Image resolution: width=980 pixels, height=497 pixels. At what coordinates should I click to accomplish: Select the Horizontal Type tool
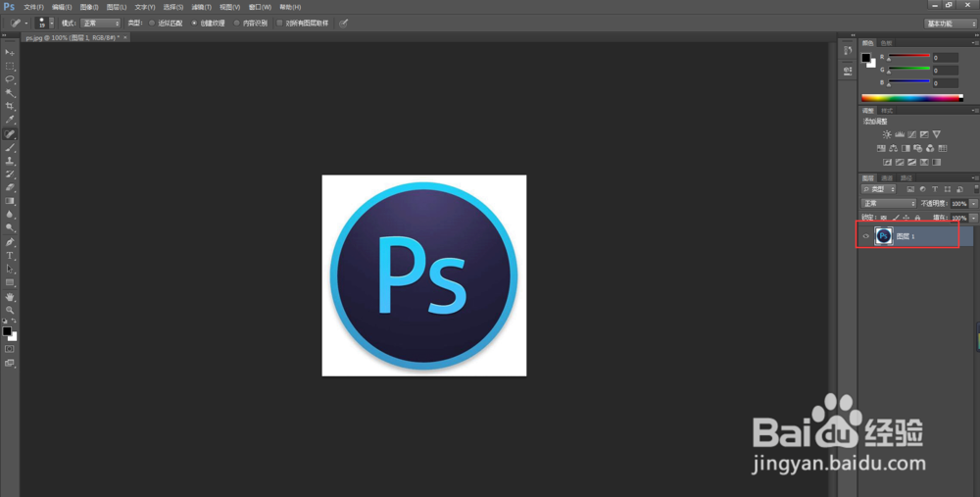(10, 256)
